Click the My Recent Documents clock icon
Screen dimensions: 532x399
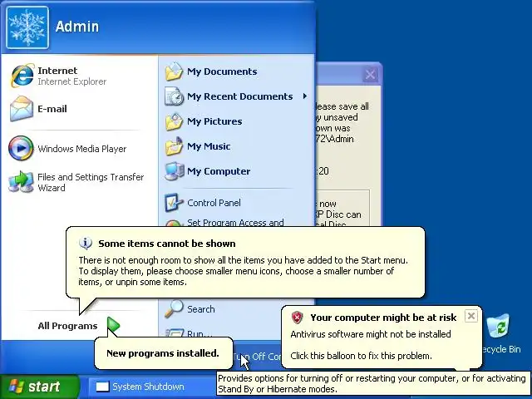174,96
